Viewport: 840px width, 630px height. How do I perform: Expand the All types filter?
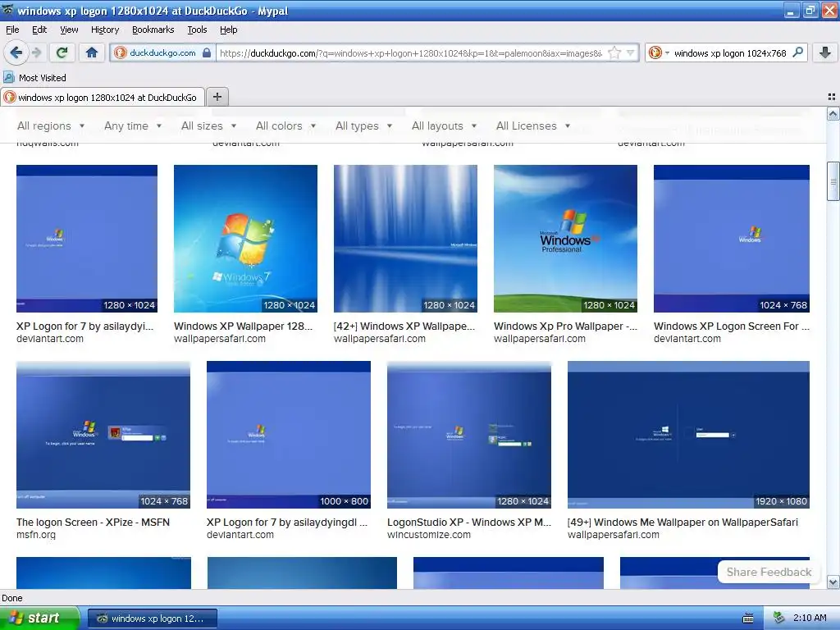click(x=363, y=126)
